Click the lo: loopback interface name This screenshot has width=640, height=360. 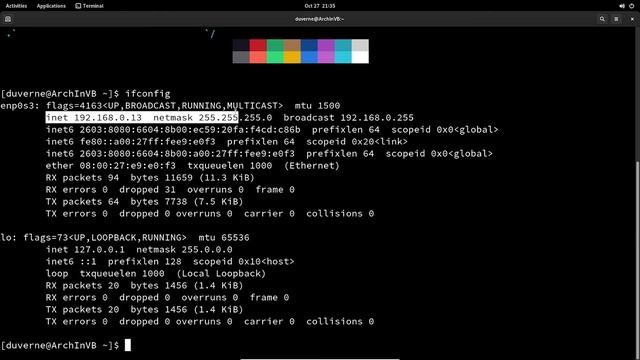[9, 238]
